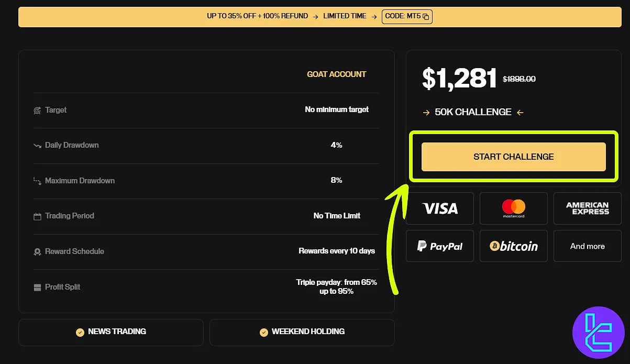Click the Reward Schedule medal icon
Viewport: 630px width, 364px height.
(x=37, y=252)
